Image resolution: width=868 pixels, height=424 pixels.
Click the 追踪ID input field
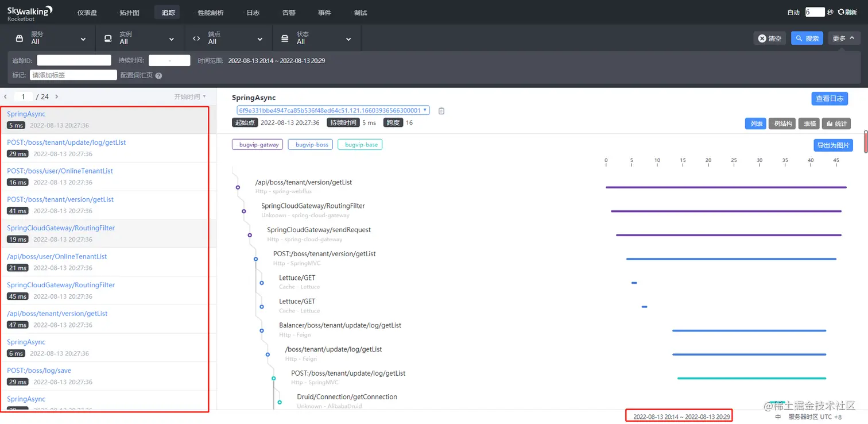[x=74, y=60]
